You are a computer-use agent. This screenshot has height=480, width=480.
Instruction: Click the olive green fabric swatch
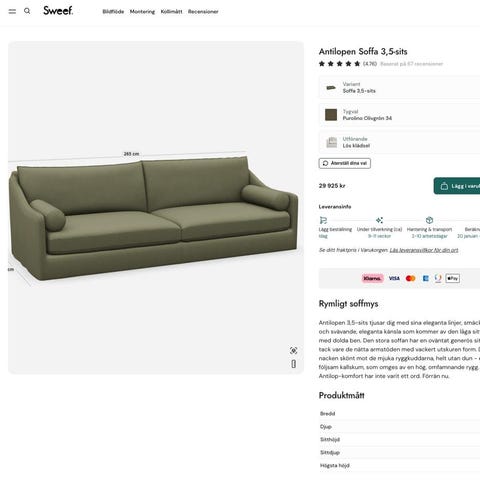pos(331,115)
